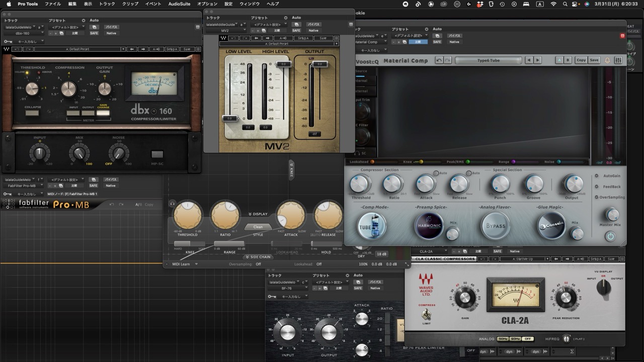Click next preset arrow in MV2 toolbar
Image resolution: width=644 pixels, height=362 pixels.
(267, 38)
